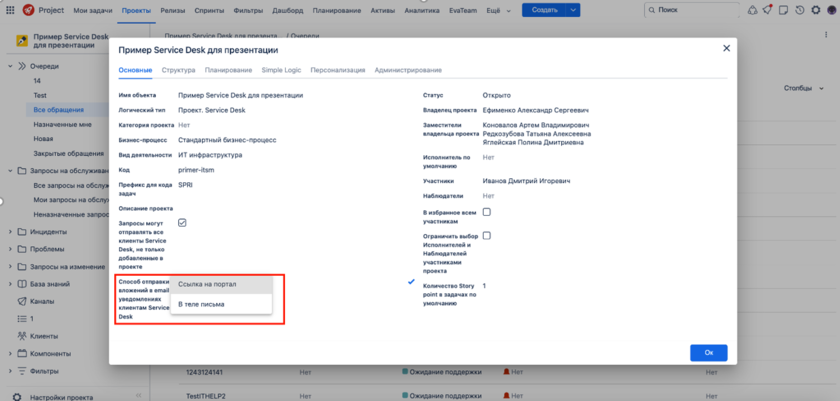
Task: Open the settings gear in top bar
Action: click(816, 10)
